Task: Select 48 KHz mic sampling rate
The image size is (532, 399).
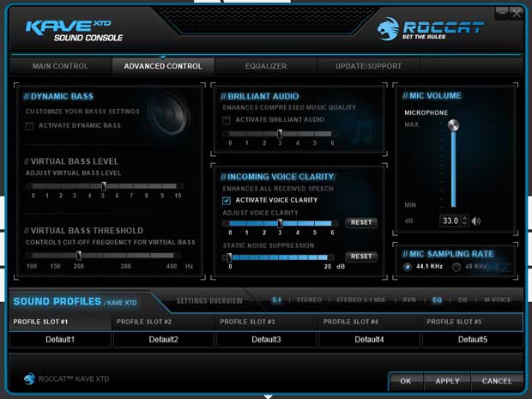Action: click(x=456, y=267)
